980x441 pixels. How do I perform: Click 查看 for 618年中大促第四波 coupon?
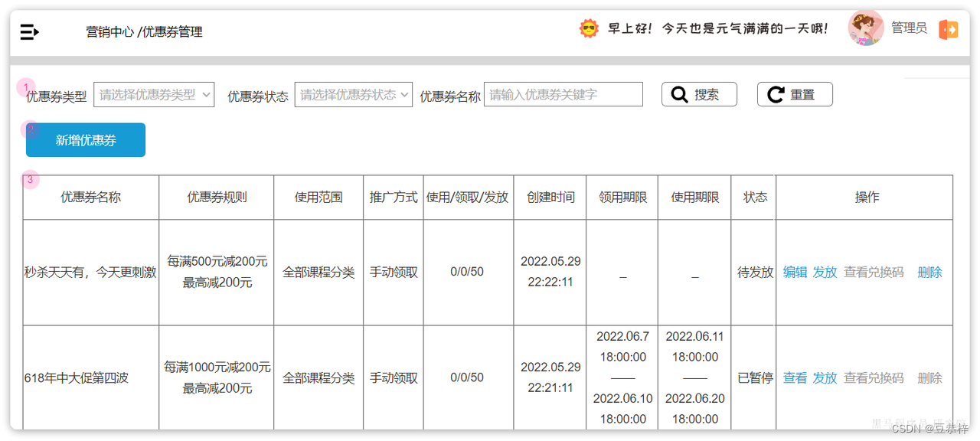point(795,378)
